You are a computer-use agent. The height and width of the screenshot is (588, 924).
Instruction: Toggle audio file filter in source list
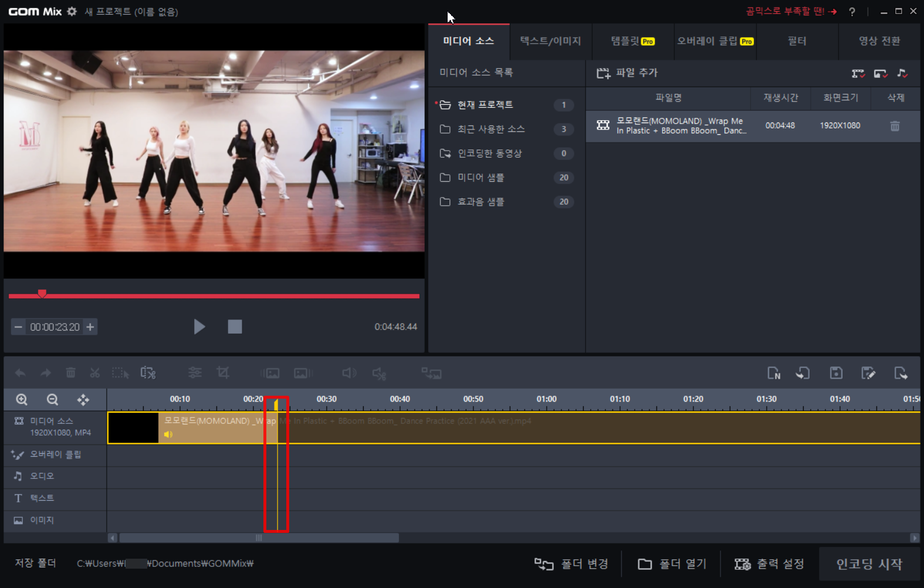(x=902, y=73)
